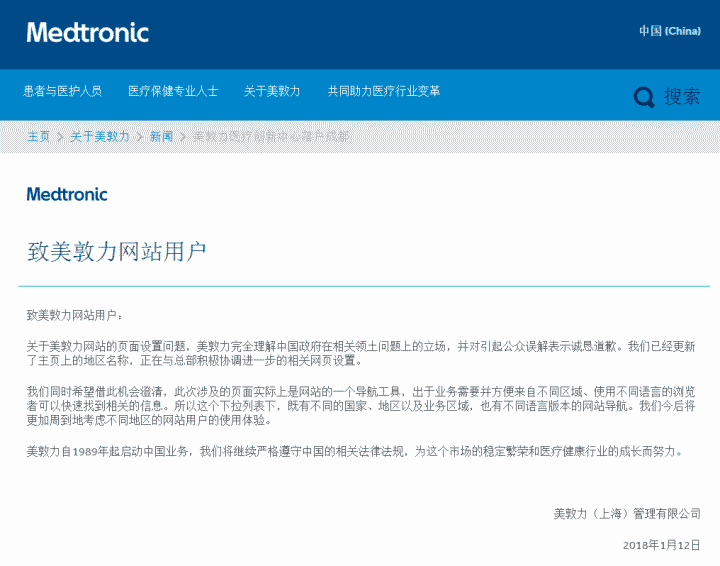The image size is (720, 566).
Task: Click the signature 美敦力（上海）管理有限公司
Action: click(627, 514)
